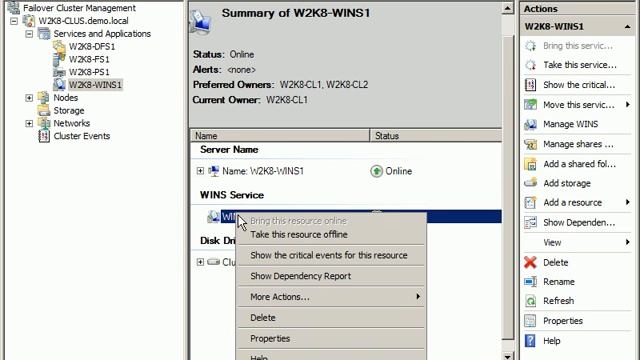
Task: Click the Show the critical events icon
Action: [530, 85]
